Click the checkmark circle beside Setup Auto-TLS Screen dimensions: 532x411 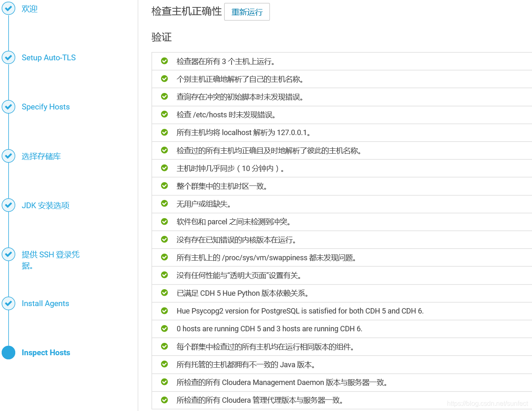tap(8, 57)
